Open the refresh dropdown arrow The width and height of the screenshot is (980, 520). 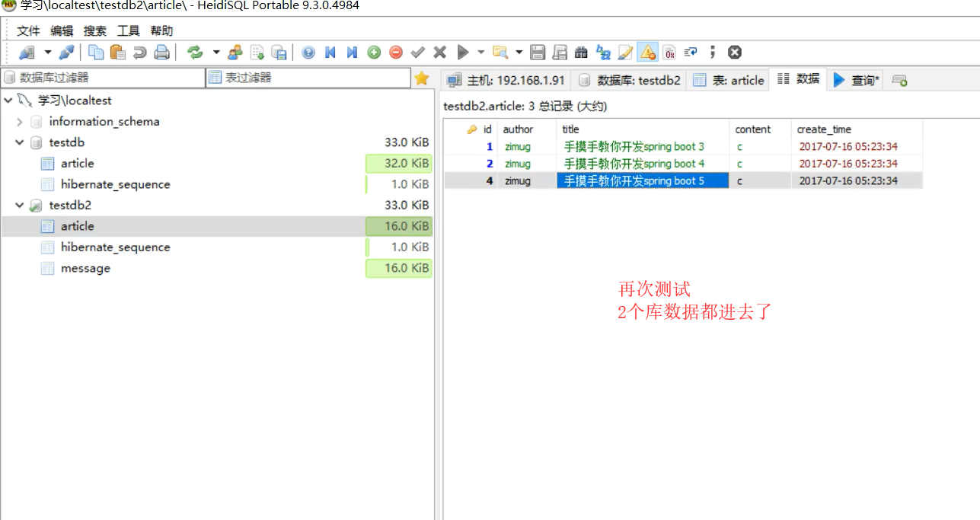[x=215, y=53]
